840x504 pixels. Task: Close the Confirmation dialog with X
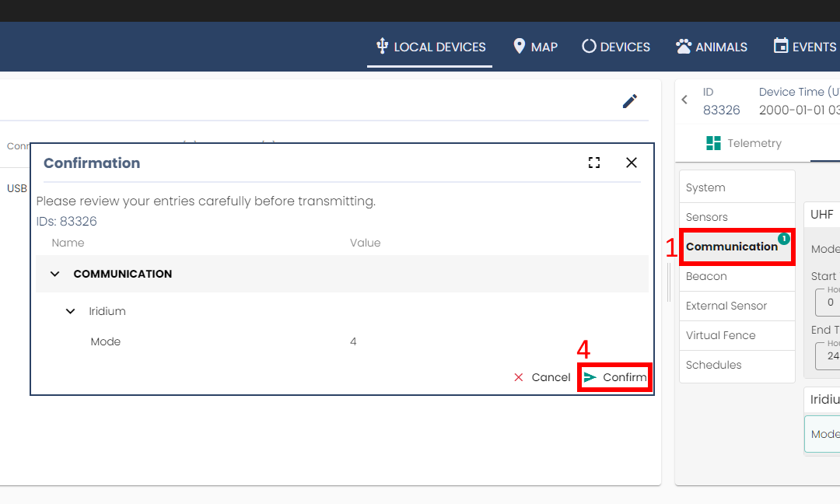(x=632, y=163)
